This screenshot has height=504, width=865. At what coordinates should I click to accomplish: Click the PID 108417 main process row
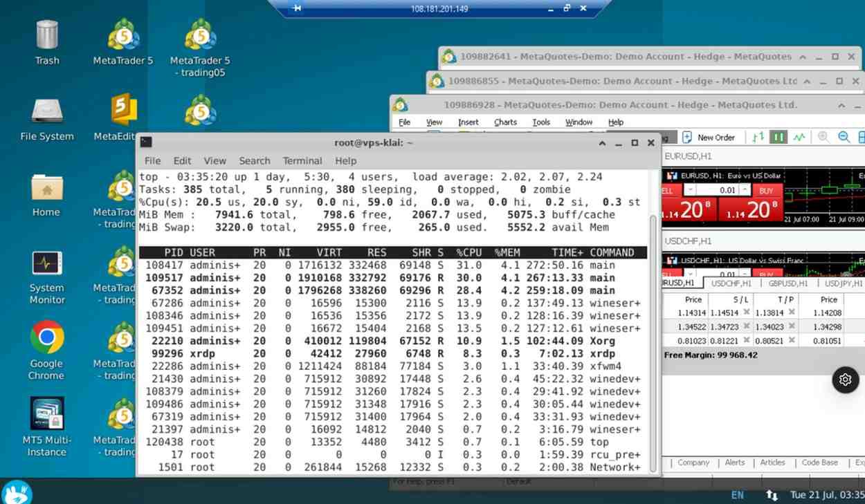point(393,265)
